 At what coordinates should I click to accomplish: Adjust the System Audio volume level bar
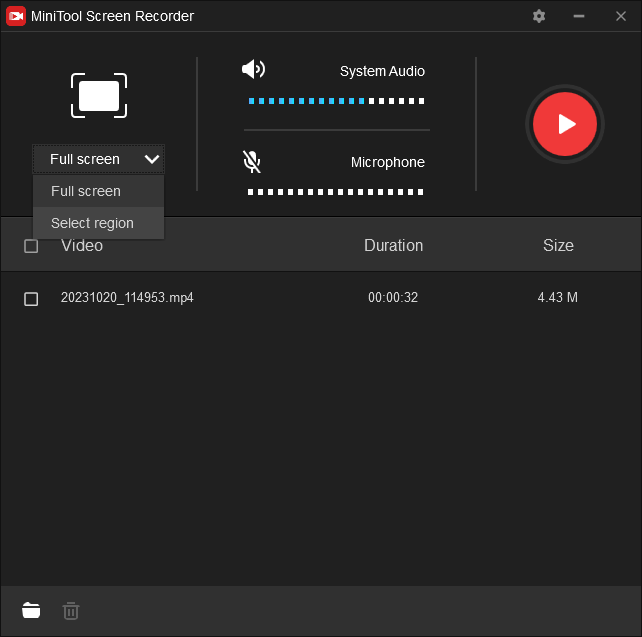click(337, 101)
